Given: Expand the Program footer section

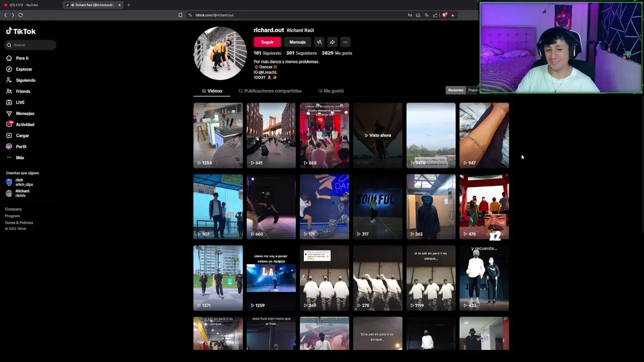Looking at the screenshot, I should (x=13, y=216).
